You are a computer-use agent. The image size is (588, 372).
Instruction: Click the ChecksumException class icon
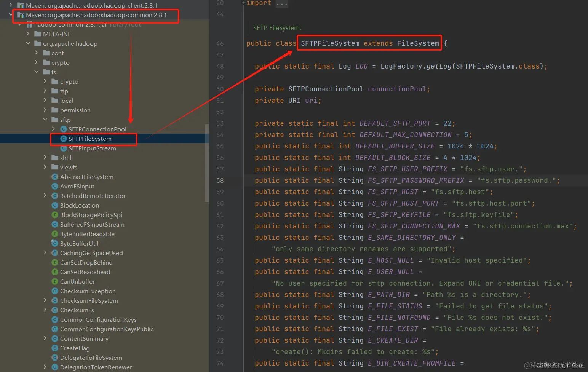click(x=55, y=291)
